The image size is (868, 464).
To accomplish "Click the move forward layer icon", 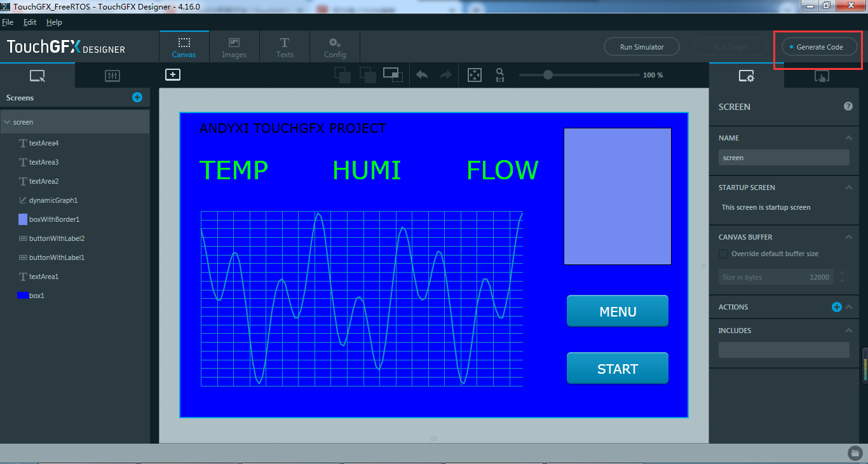I will [x=367, y=75].
